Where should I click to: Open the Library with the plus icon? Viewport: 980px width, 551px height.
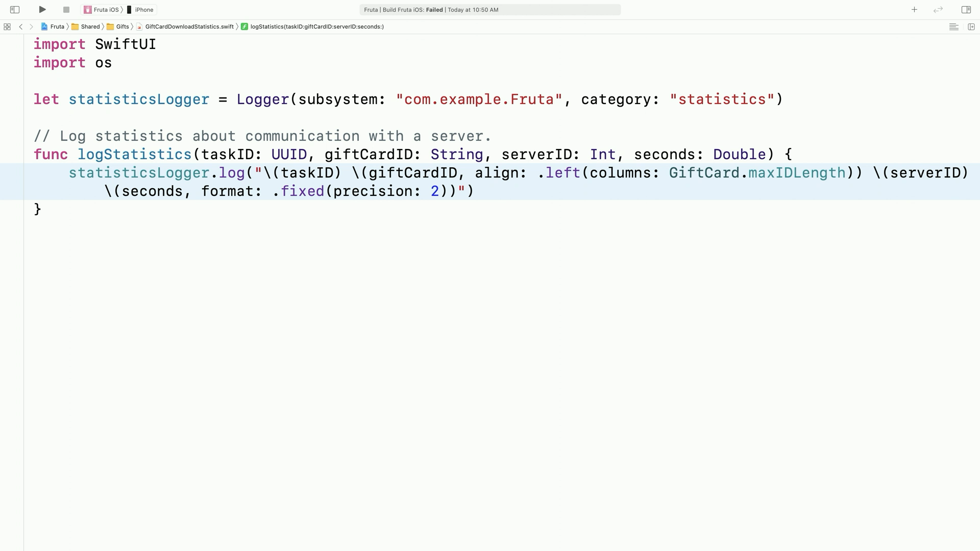tap(914, 10)
